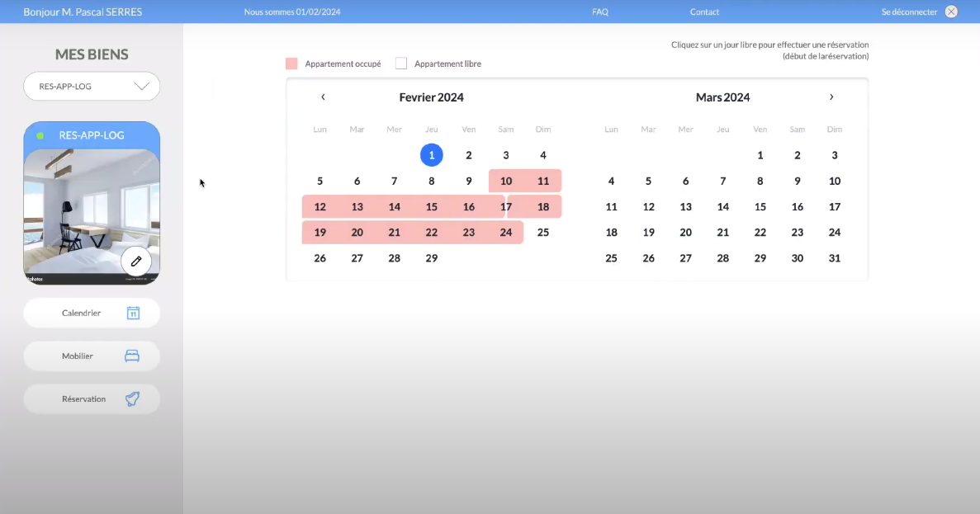Advance to next month with right arrow

coord(831,97)
